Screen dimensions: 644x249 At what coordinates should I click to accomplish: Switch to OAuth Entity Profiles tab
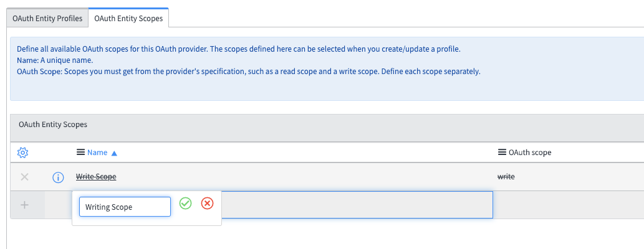pos(47,19)
